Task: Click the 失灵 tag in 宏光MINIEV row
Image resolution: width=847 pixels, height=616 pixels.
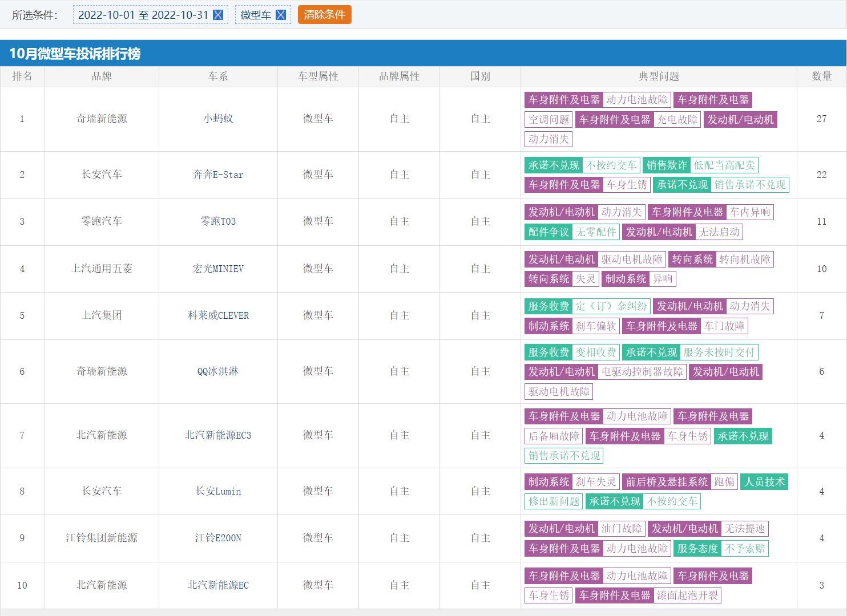Action: (585, 279)
